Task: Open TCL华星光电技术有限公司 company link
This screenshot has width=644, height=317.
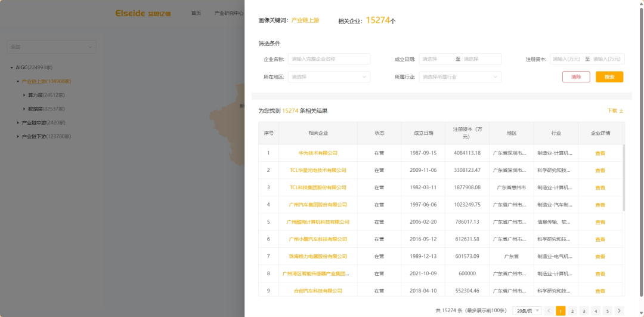Action: [x=318, y=170]
